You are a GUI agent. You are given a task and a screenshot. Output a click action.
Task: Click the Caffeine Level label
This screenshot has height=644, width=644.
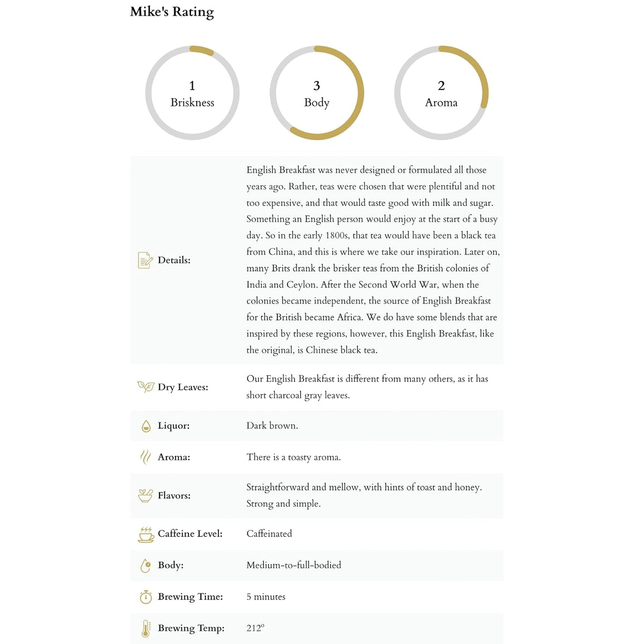point(190,533)
